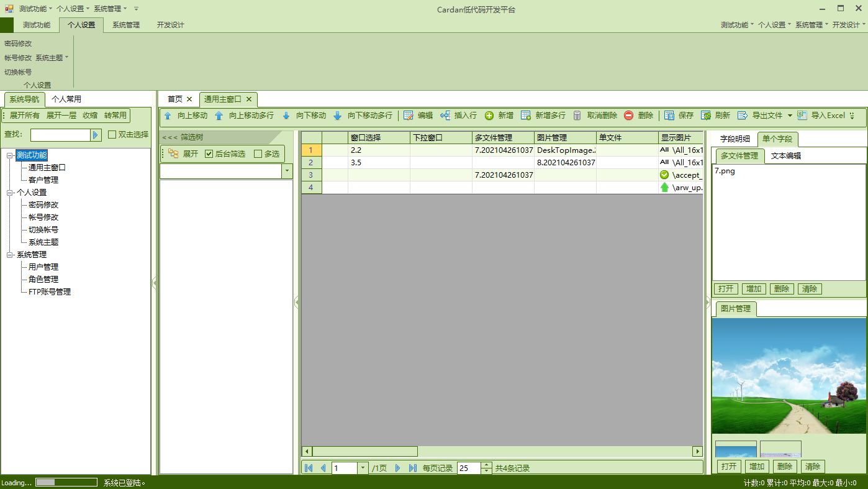
Task: Click the 查找 search input field
Action: click(60, 135)
